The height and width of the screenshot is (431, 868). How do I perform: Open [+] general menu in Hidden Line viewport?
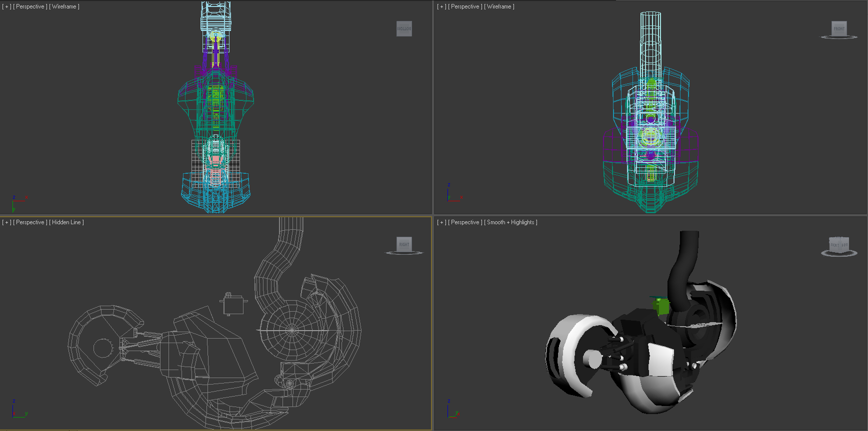click(x=6, y=222)
